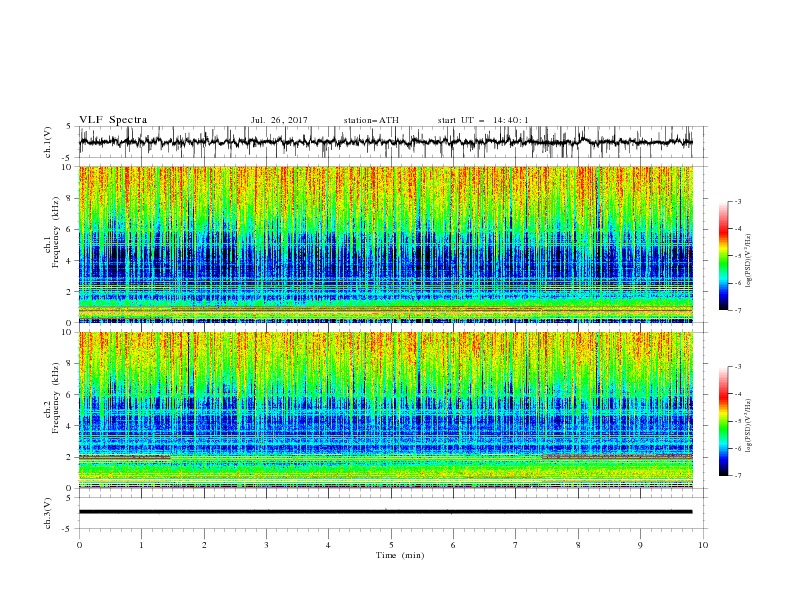Click the 'start UT = 14:40:1' label
The width and height of the screenshot is (792, 612).
point(483,120)
